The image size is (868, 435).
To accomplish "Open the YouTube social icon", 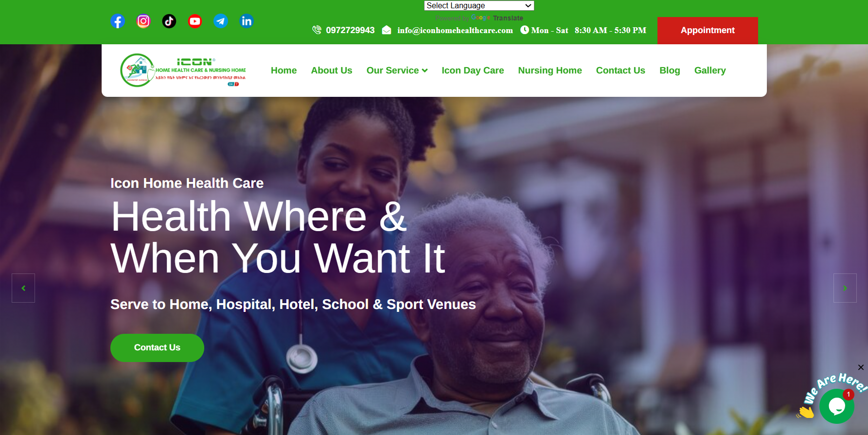I will pyautogui.click(x=195, y=21).
